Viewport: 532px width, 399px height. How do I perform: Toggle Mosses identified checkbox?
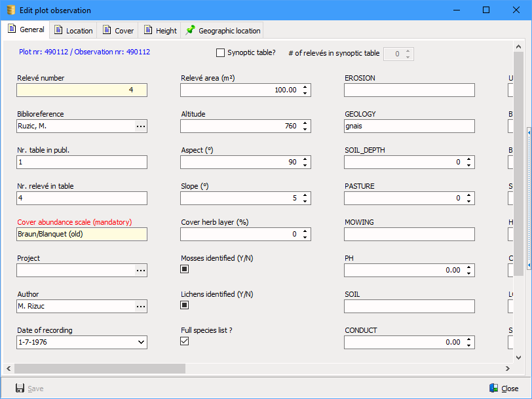pyautogui.click(x=185, y=269)
